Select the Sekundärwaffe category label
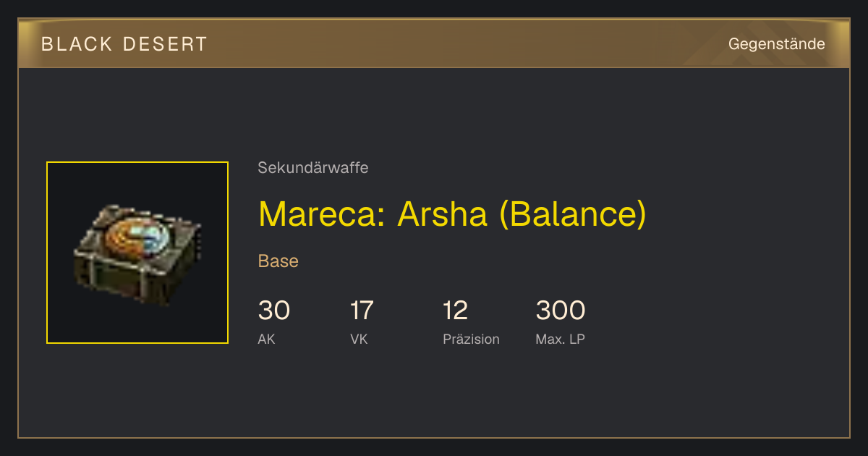 (313, 168)
